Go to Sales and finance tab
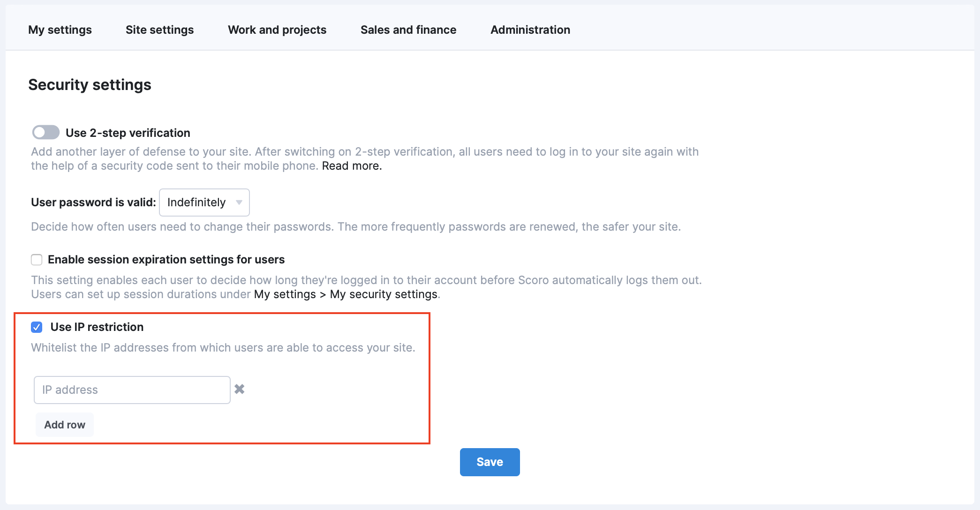The image size is (980, 510). [x=408, y=30]
